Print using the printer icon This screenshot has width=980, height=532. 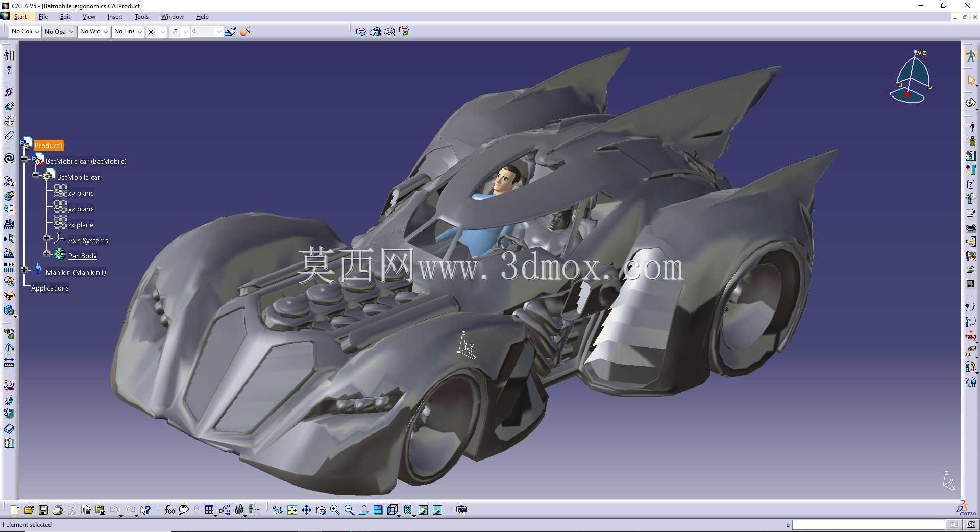(58, 510)
